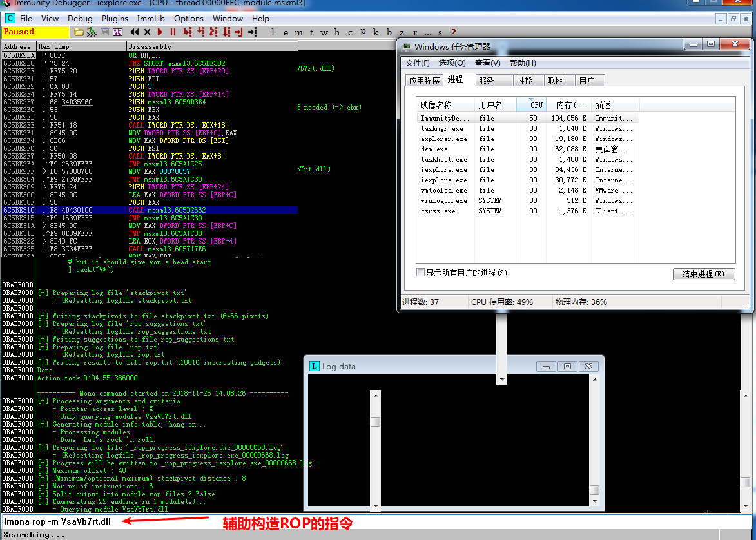Click the Open file folder icon

pos(79,32)
